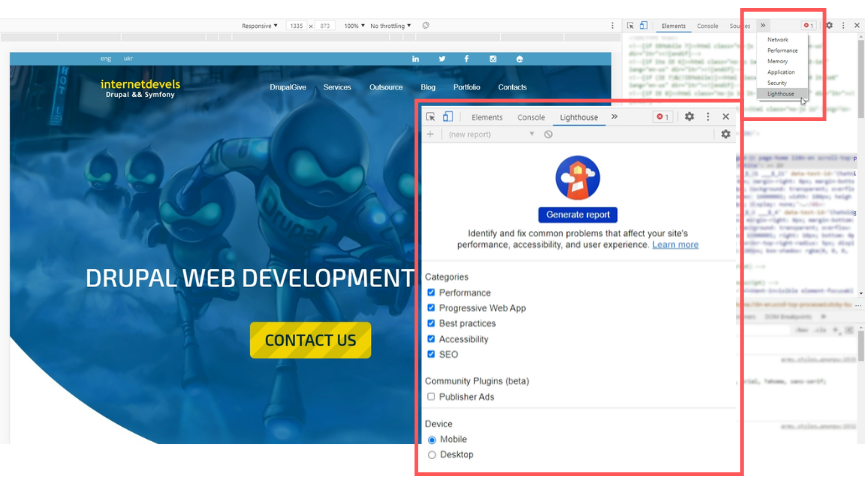Click inspect element icon in top DevTools bar
Screen dimensions: 865x481
pos(630,25)
